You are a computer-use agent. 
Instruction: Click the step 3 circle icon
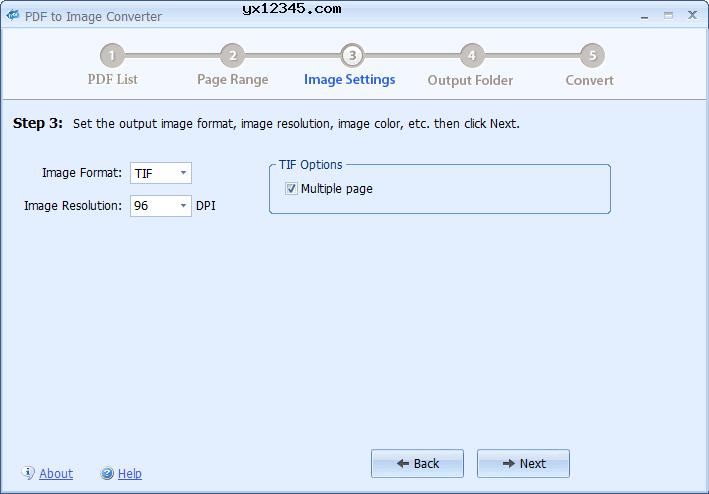click(352, 56)
